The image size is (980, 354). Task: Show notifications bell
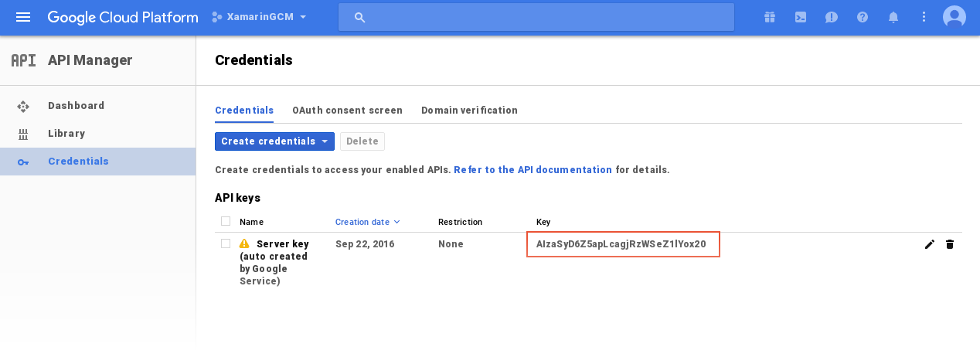[x=893, y=17]
